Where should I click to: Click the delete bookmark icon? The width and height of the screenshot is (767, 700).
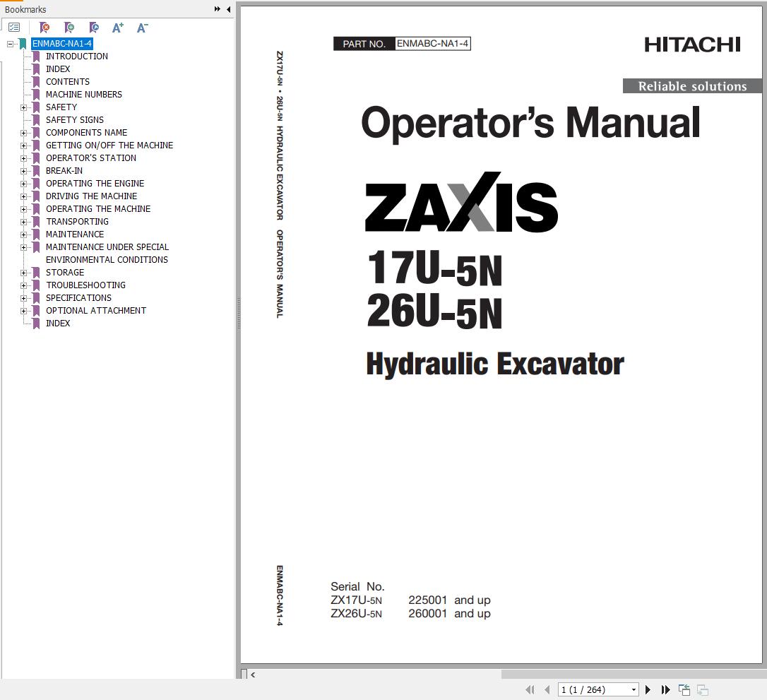click(x=44, y=28)
